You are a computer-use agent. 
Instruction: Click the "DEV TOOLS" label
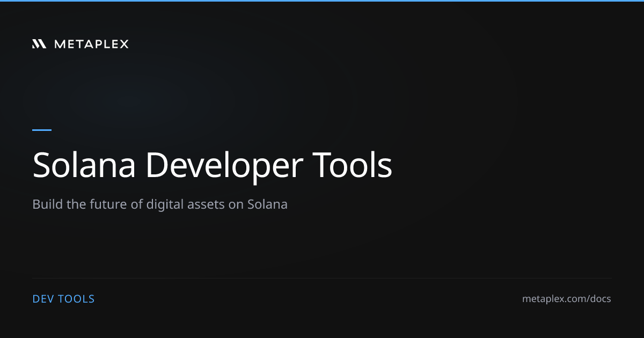(63, 299)
